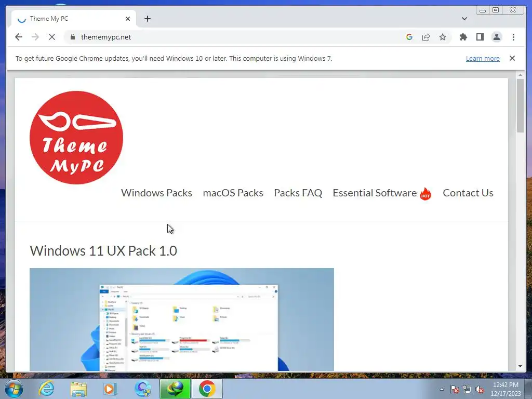Open Internet Download Manager taskbar icon
The image size is (532, 399).
175,389
